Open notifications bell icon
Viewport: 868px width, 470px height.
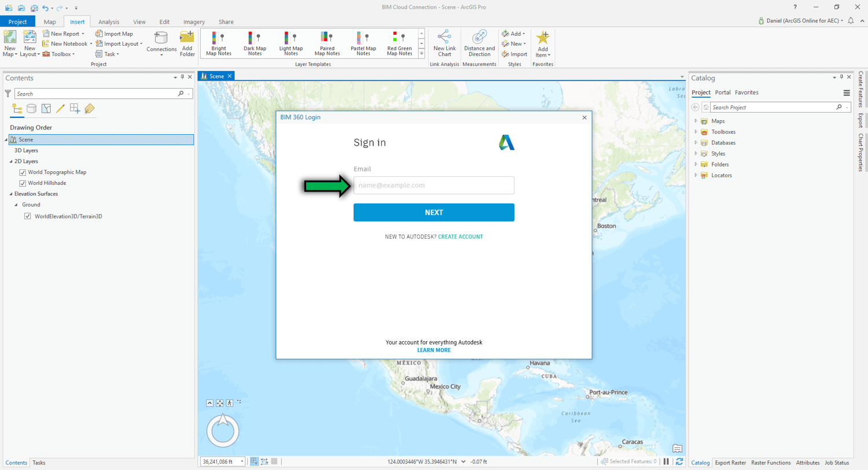[x=851, y=21]
